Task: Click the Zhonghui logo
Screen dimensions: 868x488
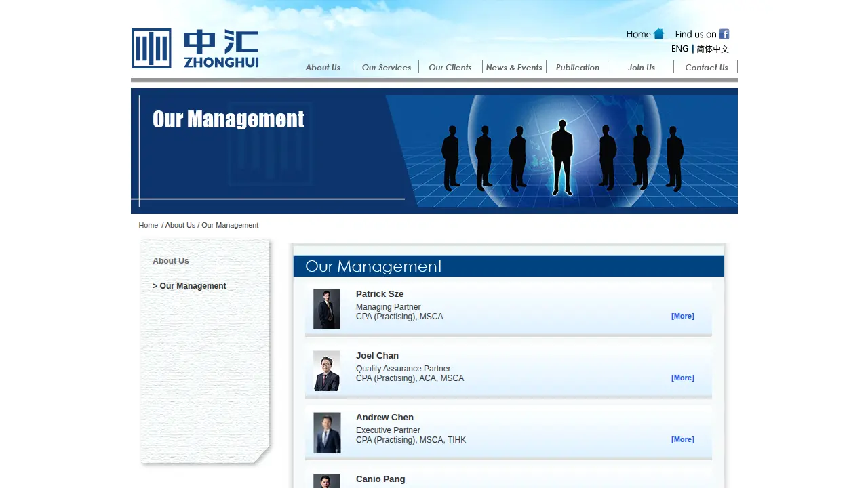Action: [195, 48]
